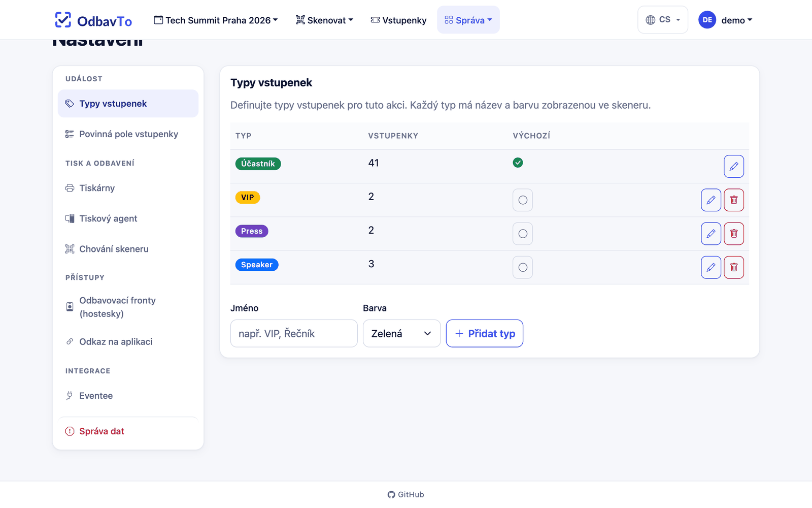
Task: Delete the Speaker ticket type
Action: pyautogui.click(x=733, y=267)
